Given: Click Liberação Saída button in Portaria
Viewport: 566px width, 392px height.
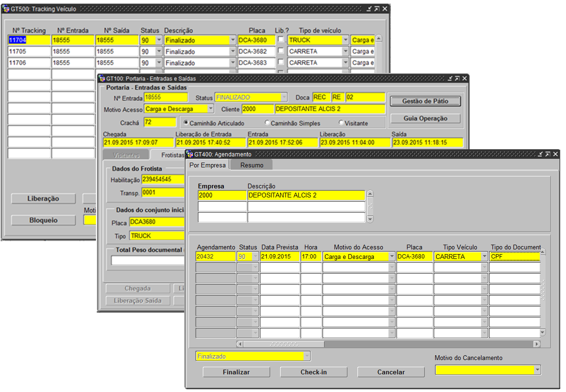Looking at the screenshot, I should 137,301.
